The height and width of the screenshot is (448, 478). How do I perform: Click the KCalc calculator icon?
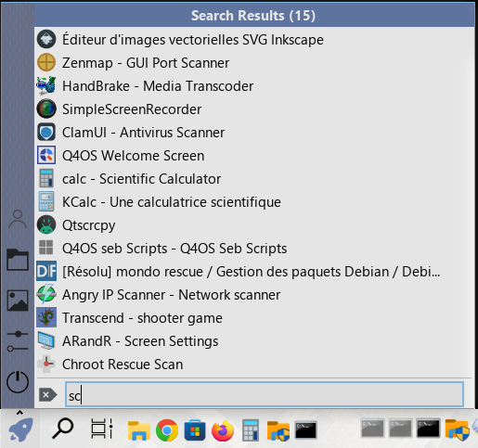[x=46, y=201]
